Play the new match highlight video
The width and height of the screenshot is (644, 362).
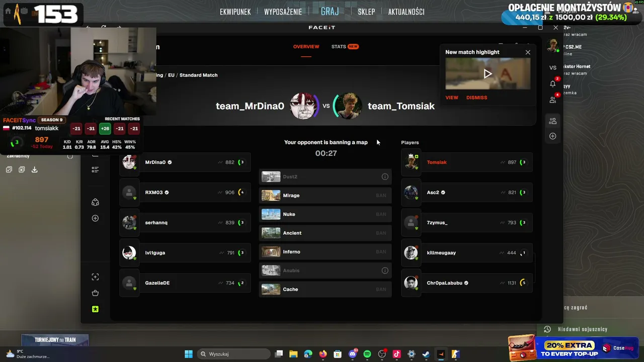tap(488, 74)
